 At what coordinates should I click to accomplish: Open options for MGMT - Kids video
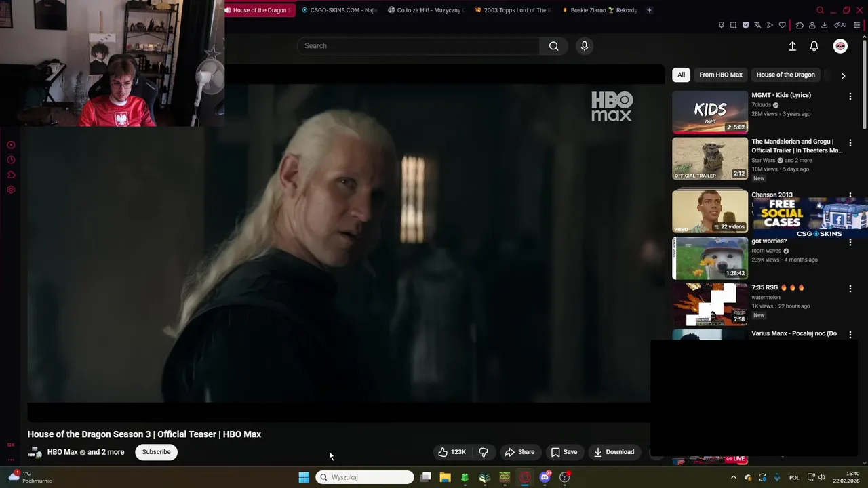[850, 96]
